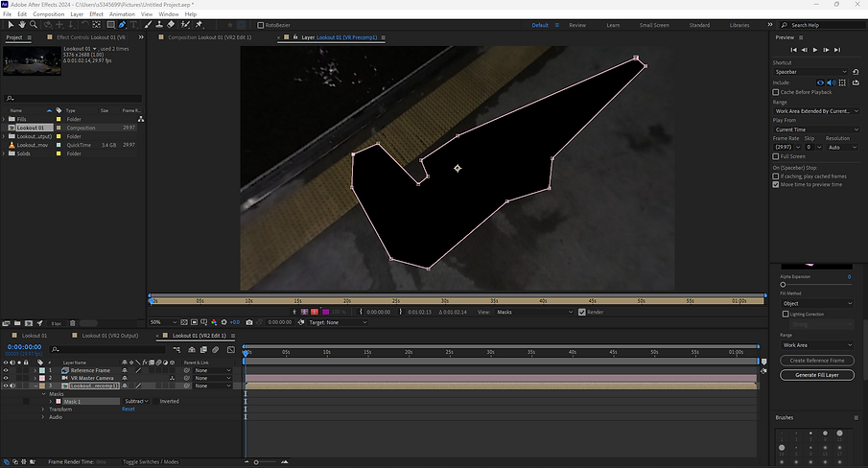This screenshot has width=868, height=468.
Task: Adjust the Alpha Expansion slider handle
Action: click(783, 284)
